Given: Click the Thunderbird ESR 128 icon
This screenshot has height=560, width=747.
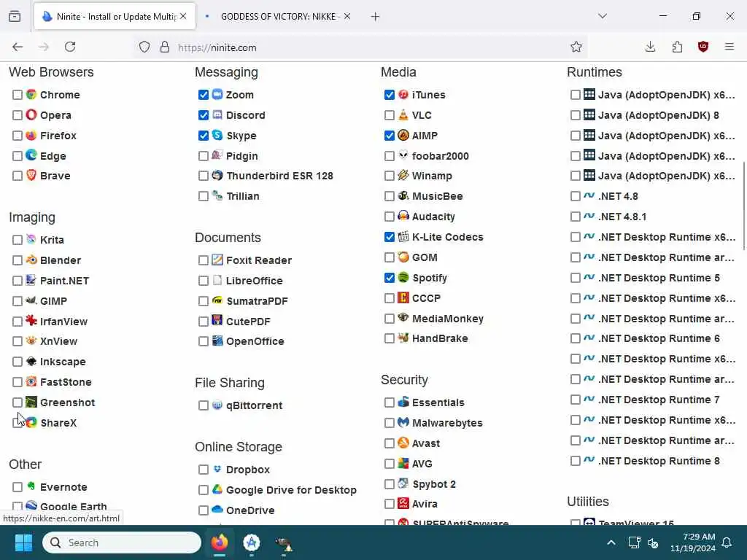Looking at the screenshot, I should click(217, 175).
